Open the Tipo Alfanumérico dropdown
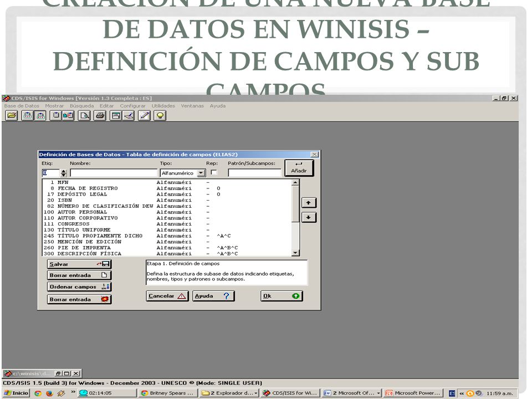 click(x=201, y=173)
